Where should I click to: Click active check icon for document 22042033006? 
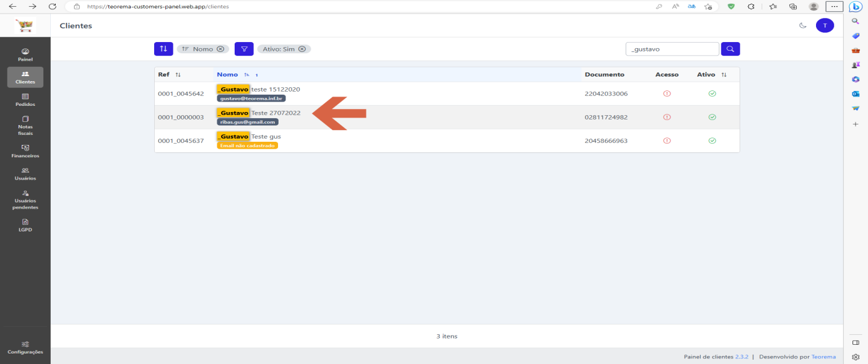(712, 93)
